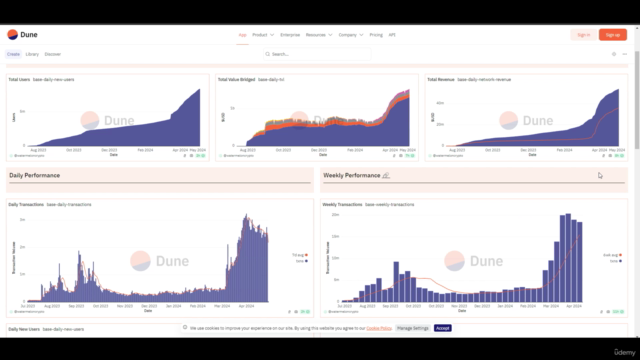This screenshot has width=640, height=360.
Task: Open settings gear icon near top right
Action: tap(614, 54)
